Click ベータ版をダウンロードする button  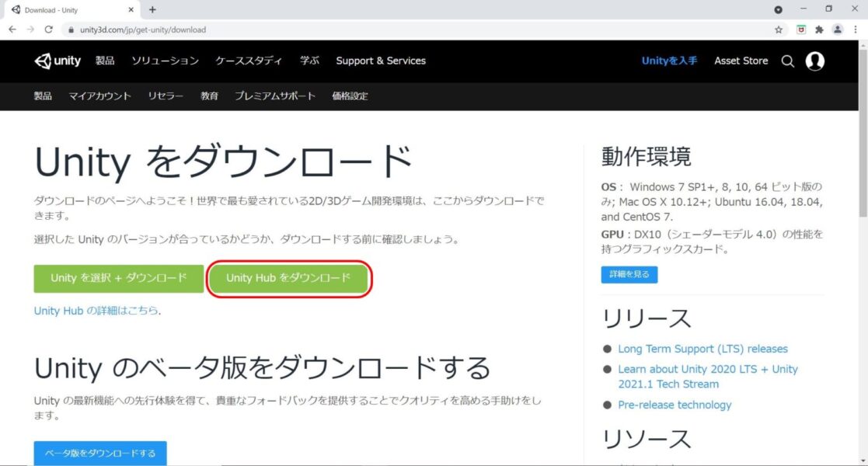coord(100,454)
